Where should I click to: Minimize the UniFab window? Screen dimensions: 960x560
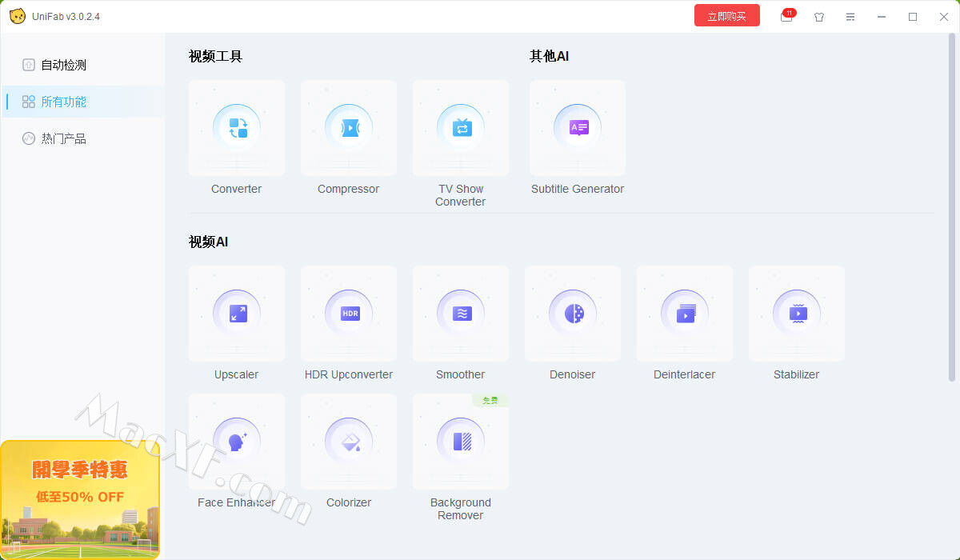[x=882, y=17]
